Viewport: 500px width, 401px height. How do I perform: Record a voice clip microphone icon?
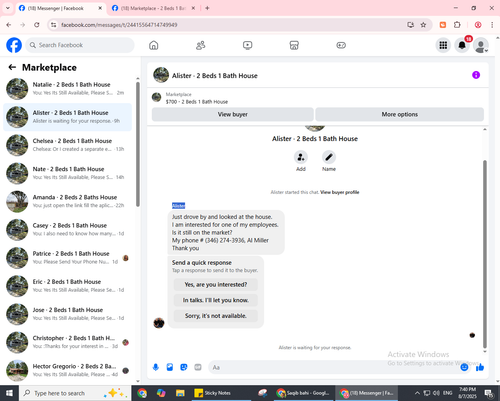point(156,367)
